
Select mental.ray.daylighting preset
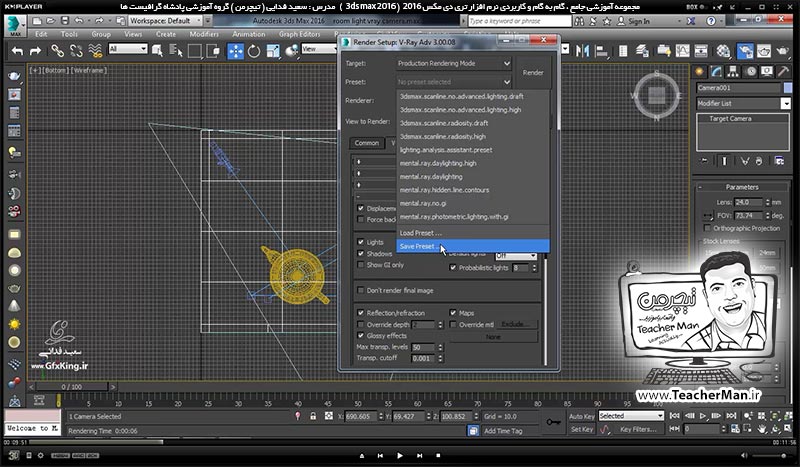point(472,177)
